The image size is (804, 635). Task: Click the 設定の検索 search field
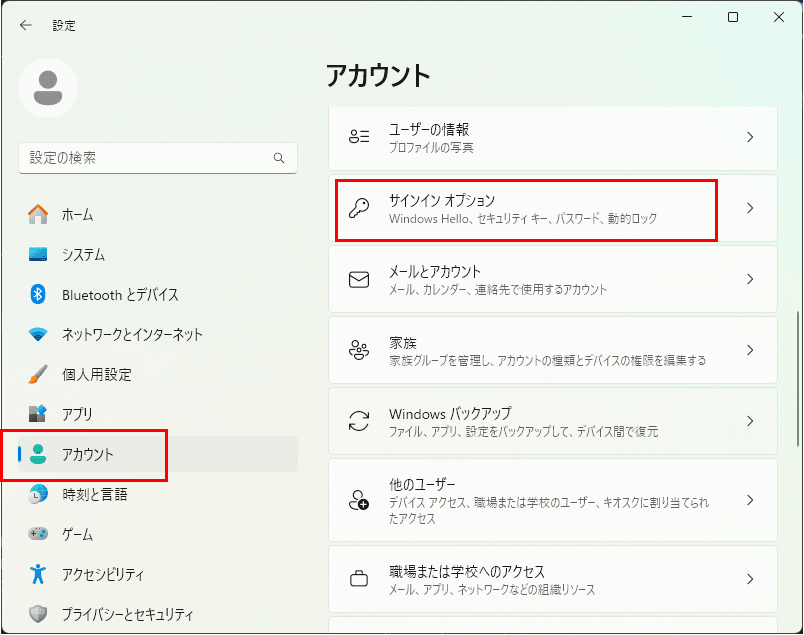[x=158, y=158]
